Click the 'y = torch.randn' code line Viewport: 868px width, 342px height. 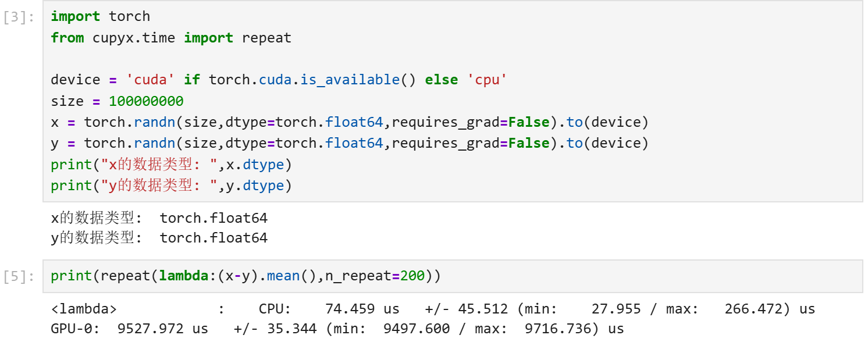coord(350,143)
